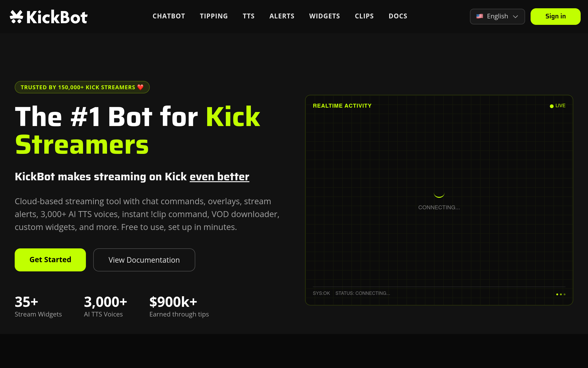Click 'STATUS: CONNECTING...' footer text

click(x=363, y=293)
